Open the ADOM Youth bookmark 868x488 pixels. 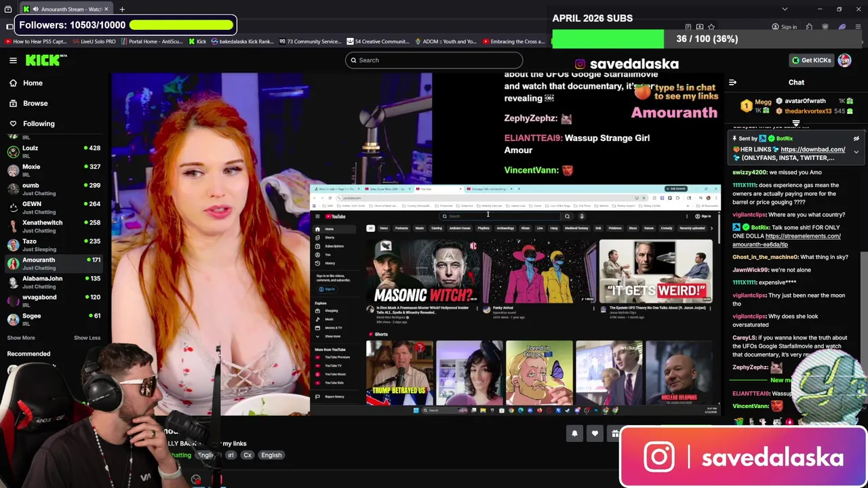tap(446, 41)
